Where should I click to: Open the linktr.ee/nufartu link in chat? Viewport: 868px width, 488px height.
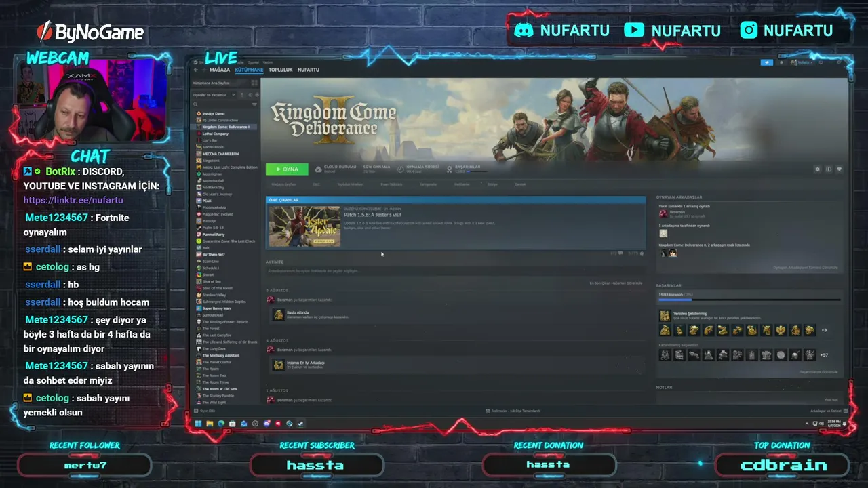[x=73, y=200]
